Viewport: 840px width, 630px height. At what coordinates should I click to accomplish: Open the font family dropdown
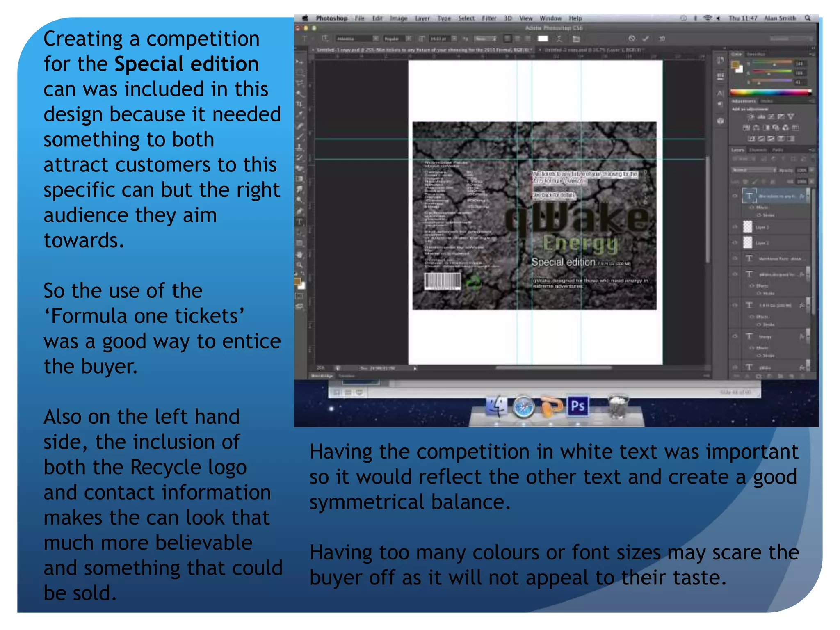pos(375,39)
